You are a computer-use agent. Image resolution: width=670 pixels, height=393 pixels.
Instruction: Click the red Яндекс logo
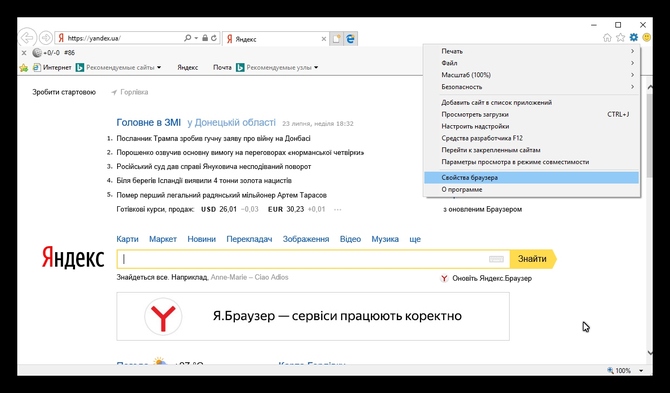coord(73,257)
